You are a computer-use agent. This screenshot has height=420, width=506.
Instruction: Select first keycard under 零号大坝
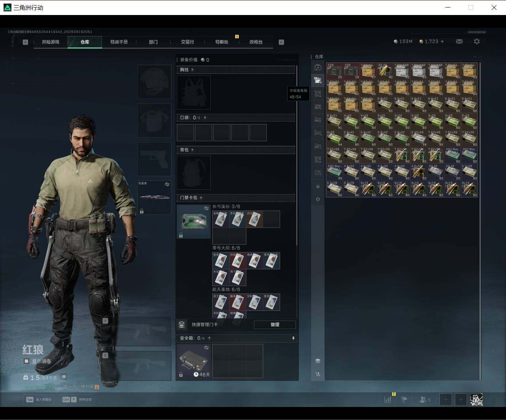point(221,261)
